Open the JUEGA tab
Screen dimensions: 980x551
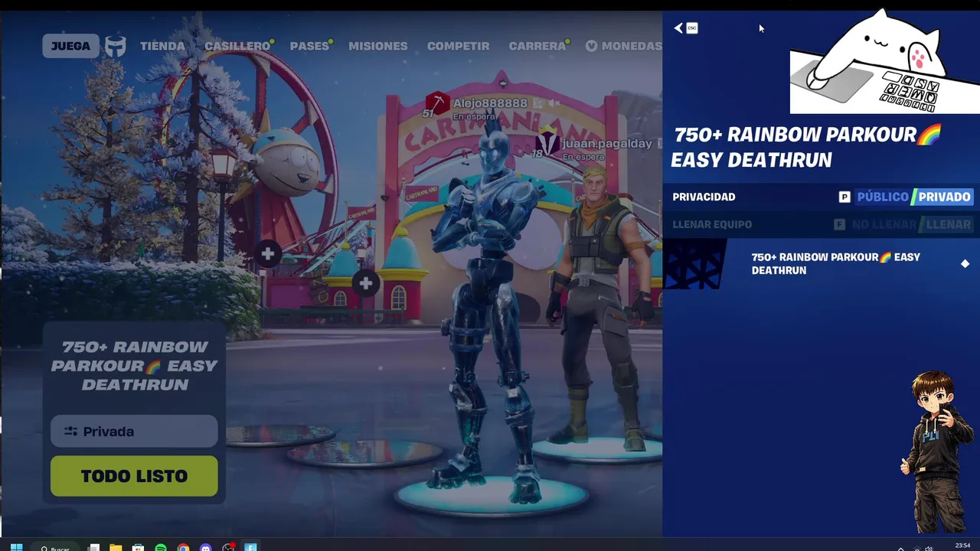70,46
